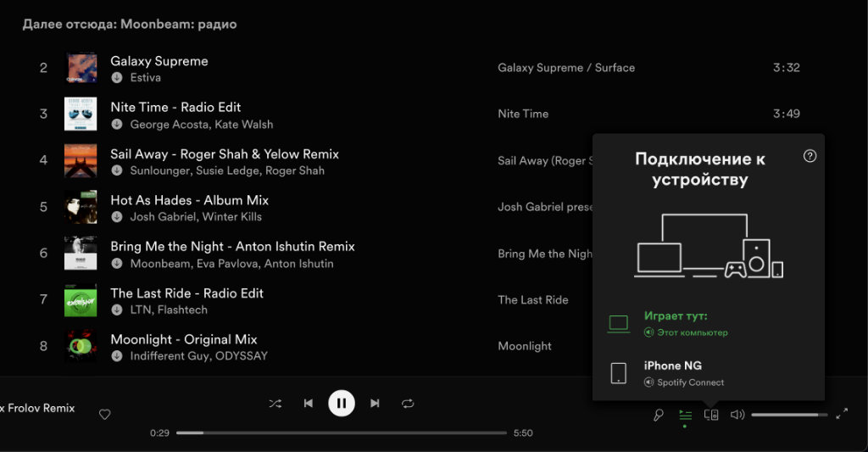Viewport: 868px width, 452px height.
Task: Open the lyrics microphone icon
Action: pyautogui.click(x=659, y=415)
